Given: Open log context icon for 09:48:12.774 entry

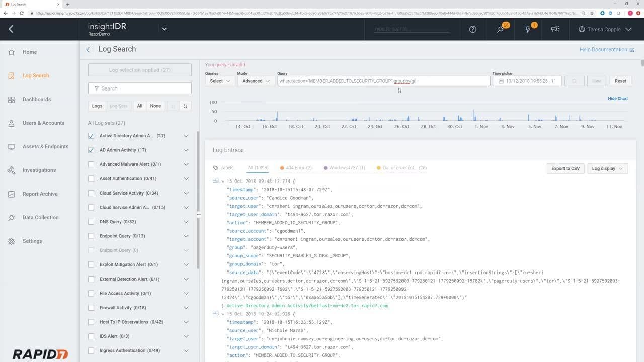Looking at the screenshot, I should point(216,180).
